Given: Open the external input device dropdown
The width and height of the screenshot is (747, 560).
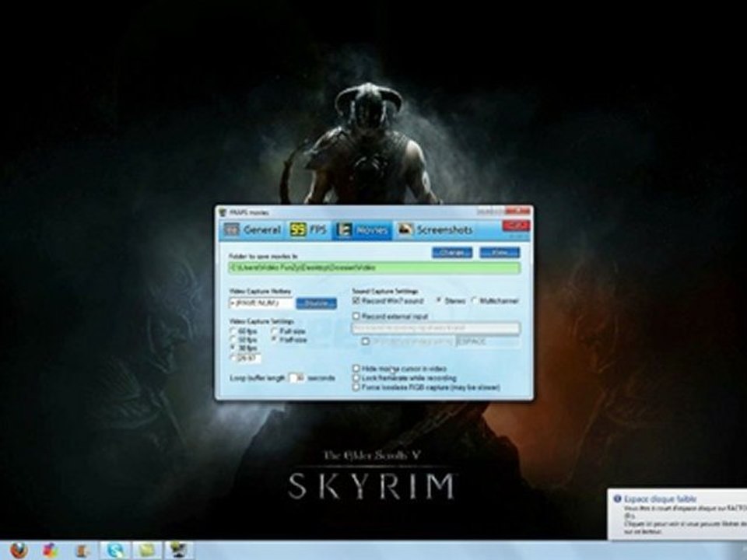Looking at the screenshot, I should pos(436,328).
